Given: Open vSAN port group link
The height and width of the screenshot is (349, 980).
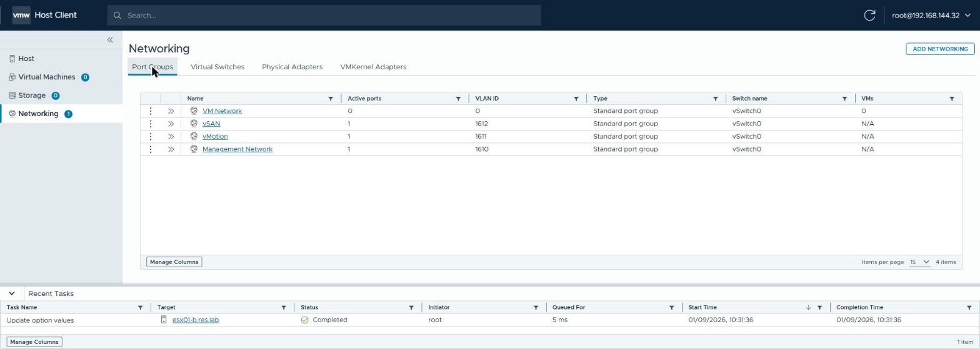Looking at the screenshot, I should click(211, 124).
